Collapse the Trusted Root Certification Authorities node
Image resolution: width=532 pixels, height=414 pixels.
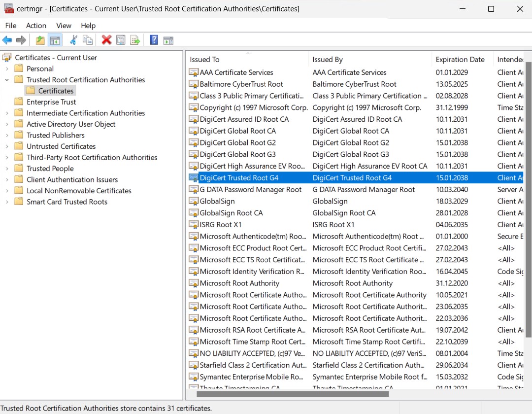click(x=7, y=80)
